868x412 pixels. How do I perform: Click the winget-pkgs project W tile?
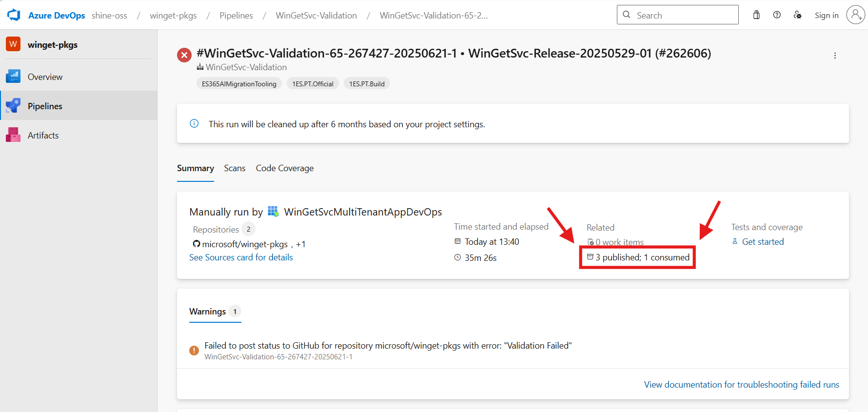click(13, 44)
